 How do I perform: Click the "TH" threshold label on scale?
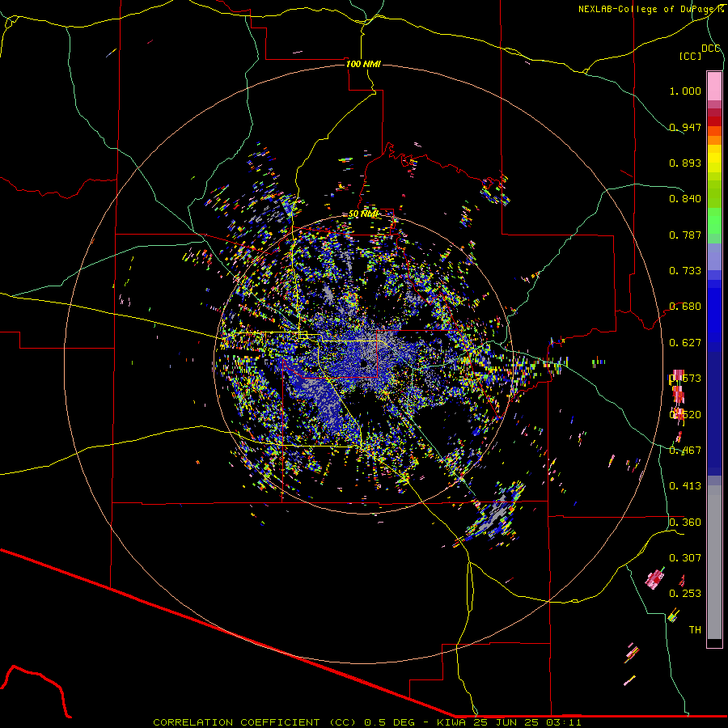(695, 629)
